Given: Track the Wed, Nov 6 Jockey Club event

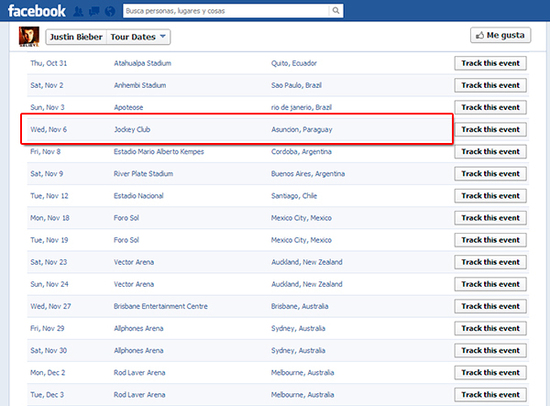Looking at the screenshot, I should [x=490, y=129].
